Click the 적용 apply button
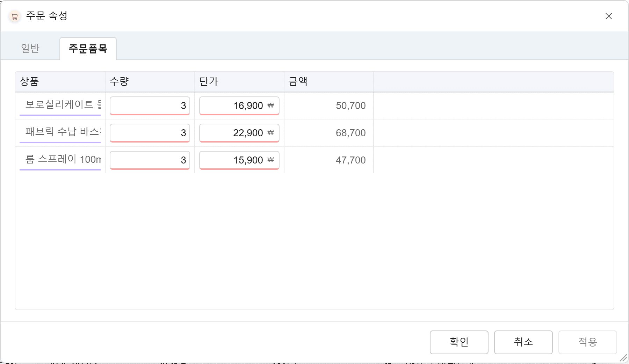 point(588,342)
